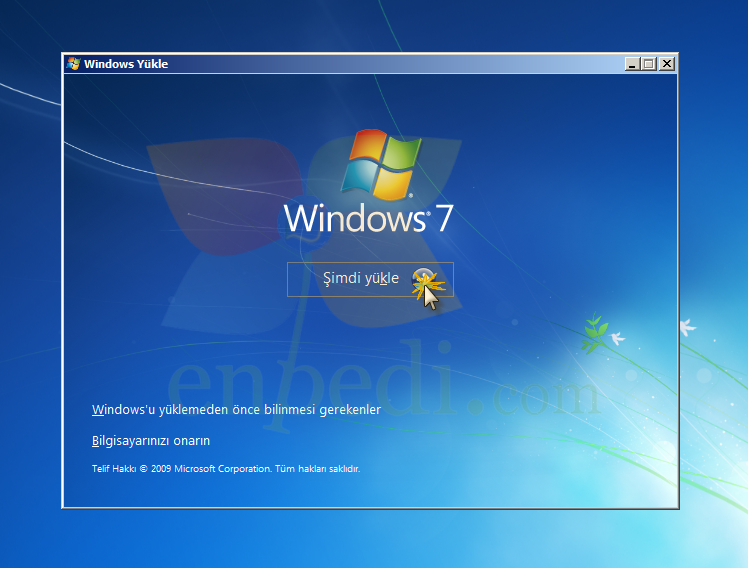Screen dimensions: 748x568
Task: Click the "Şimdi yükle" install button
Action: click(x=370, y=279)
